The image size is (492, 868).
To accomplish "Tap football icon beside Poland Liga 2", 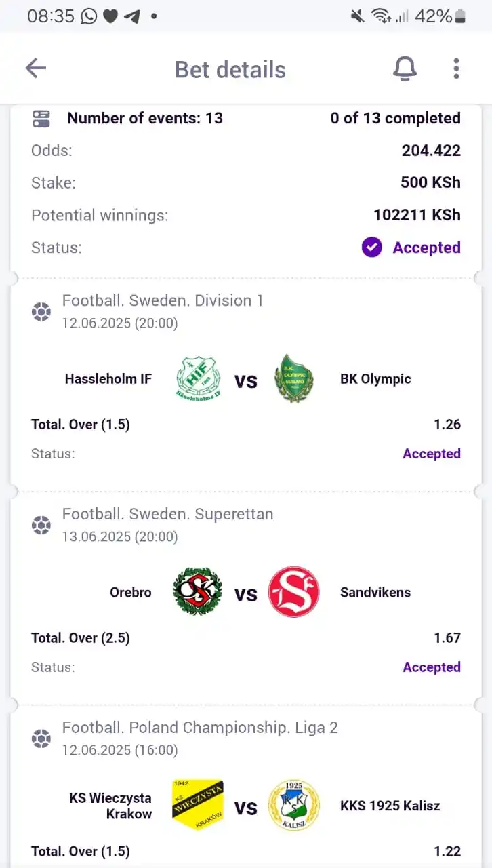I will pos(41,738).
